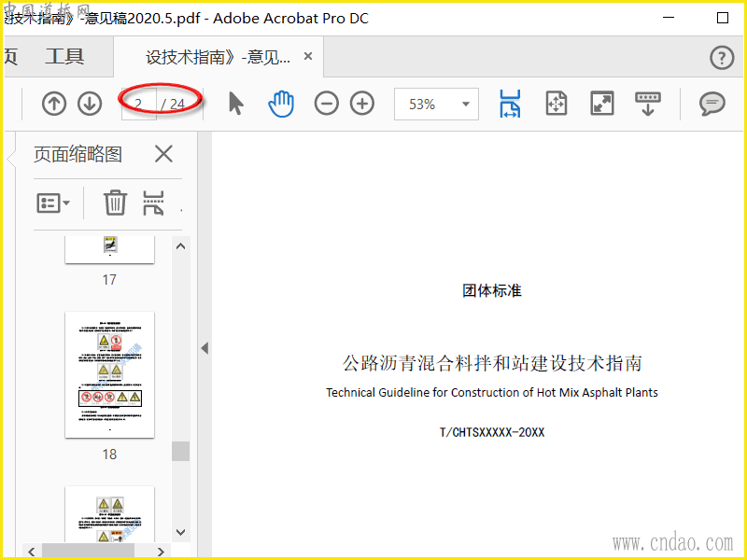
Task: Select page 18 thumbnail
Action: click(109, 375)
